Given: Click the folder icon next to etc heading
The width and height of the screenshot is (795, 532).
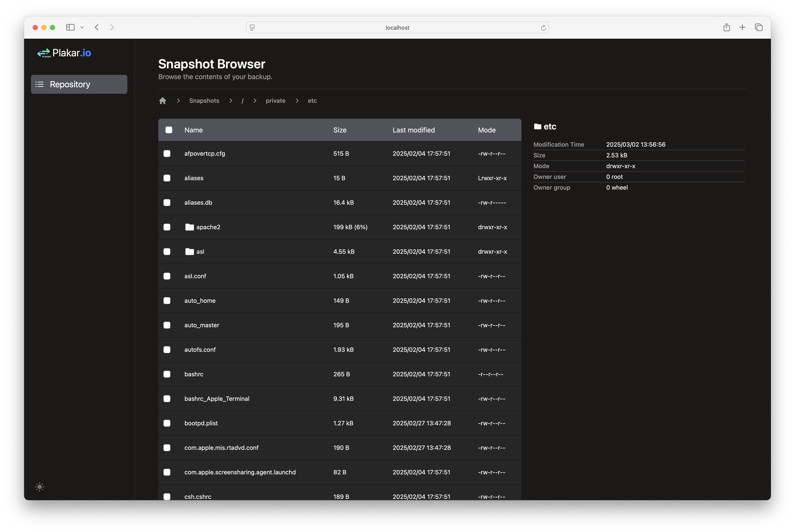Looking at the screenshot, I should tap(538, 126).
